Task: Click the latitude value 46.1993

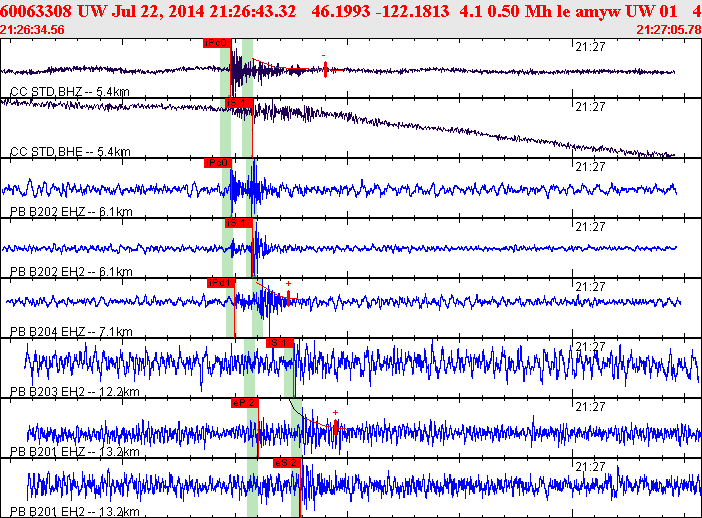Action: (x=341, y=11)
